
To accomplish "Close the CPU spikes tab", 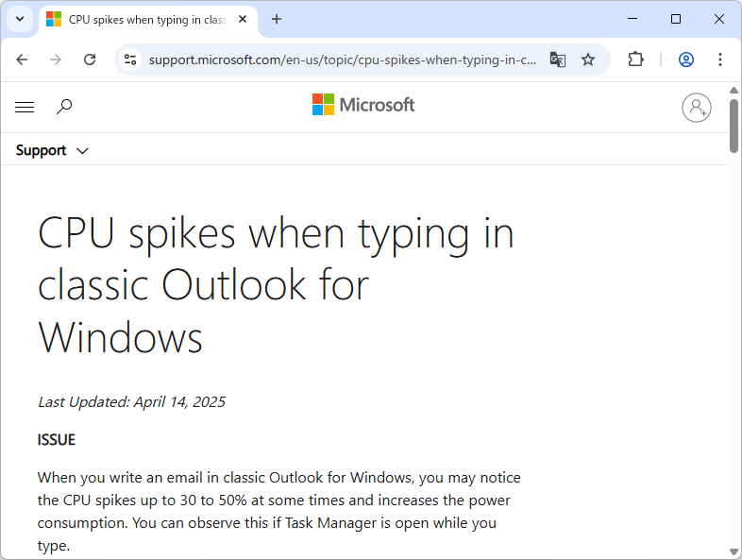I will 243,19.
